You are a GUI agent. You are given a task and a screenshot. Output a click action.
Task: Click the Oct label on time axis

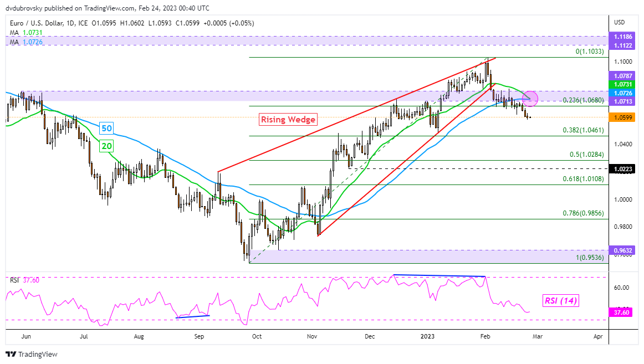[257, 336]
